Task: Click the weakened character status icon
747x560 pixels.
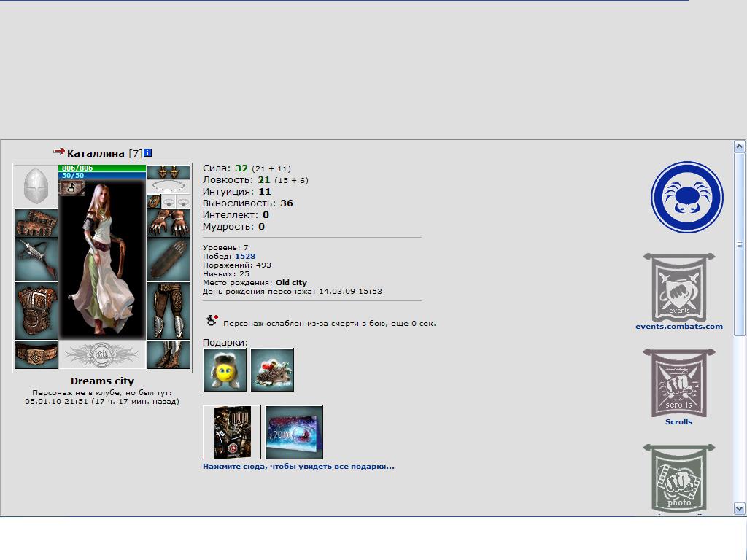Action: [212, 321]
